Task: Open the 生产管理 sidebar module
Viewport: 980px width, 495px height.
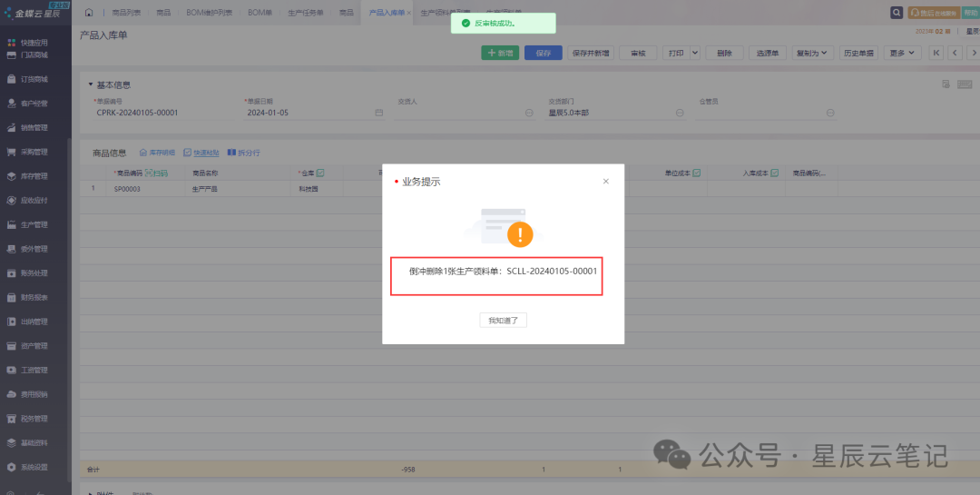Action: (x=34, y=224)
